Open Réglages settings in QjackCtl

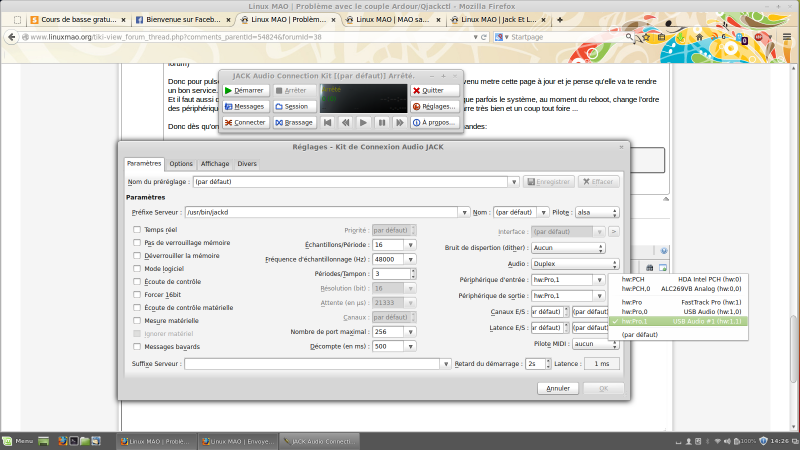coord(435,107)
